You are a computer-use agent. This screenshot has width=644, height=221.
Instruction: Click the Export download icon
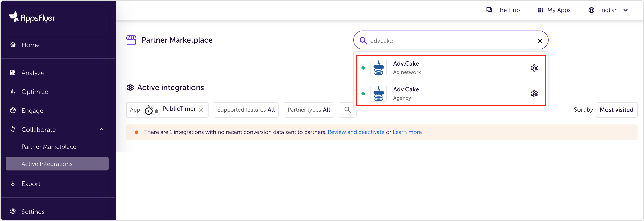click(x=13, y=184)
